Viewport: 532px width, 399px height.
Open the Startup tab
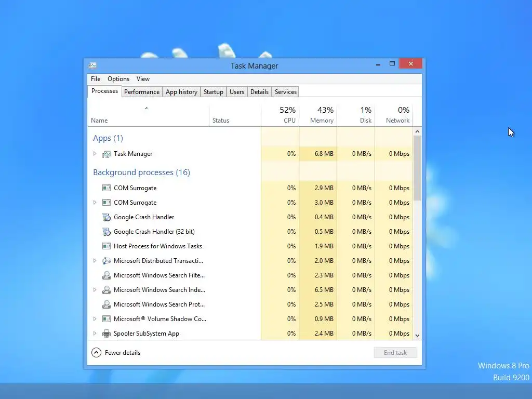point(214,92)
